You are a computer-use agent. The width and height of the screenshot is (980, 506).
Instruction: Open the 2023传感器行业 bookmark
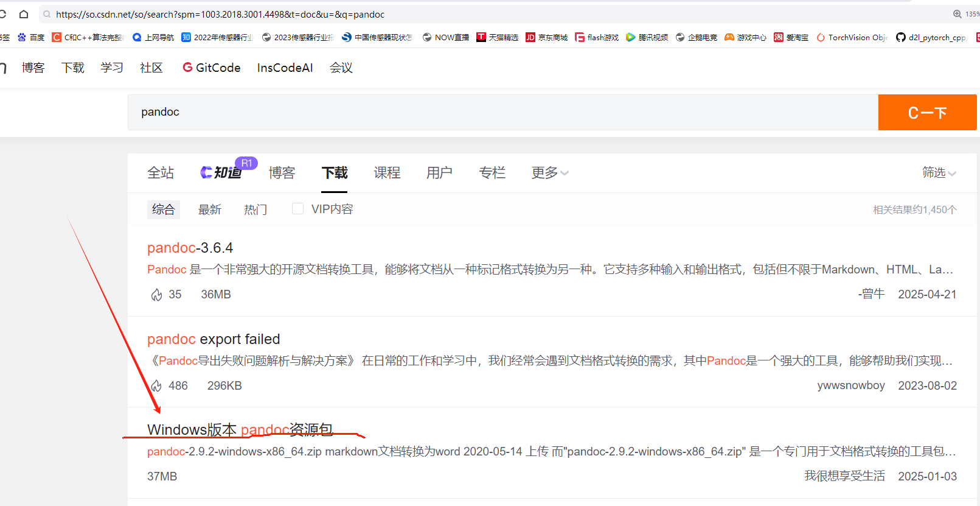pyautogui.click(x=297, y=37)
